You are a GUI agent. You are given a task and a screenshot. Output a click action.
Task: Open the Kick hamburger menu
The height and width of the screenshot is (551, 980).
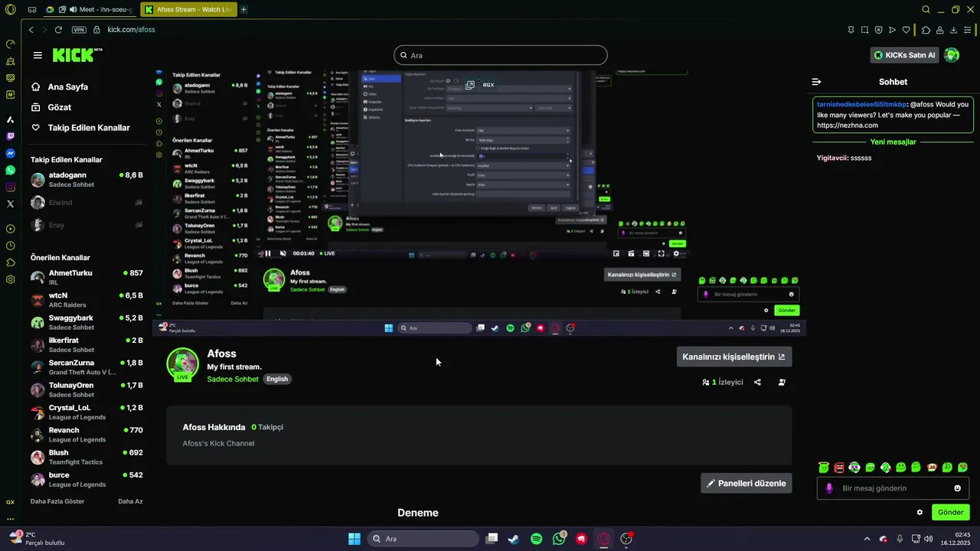(x=38, y=55)
